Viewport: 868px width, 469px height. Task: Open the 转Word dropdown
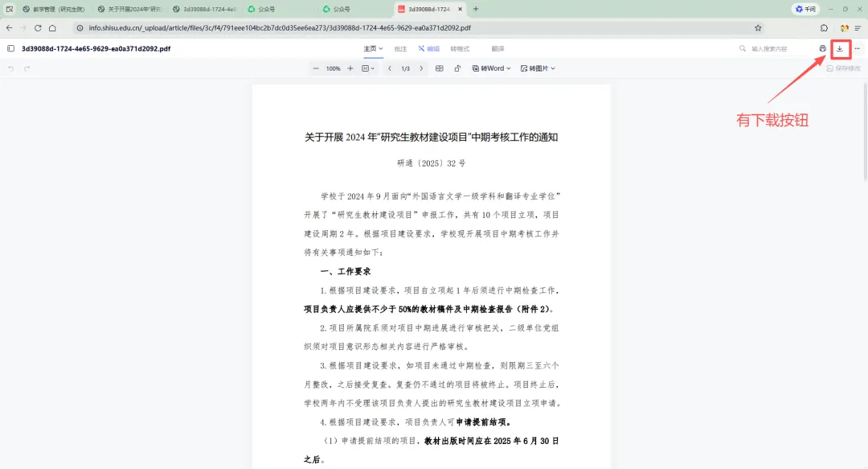click(492, 68)
